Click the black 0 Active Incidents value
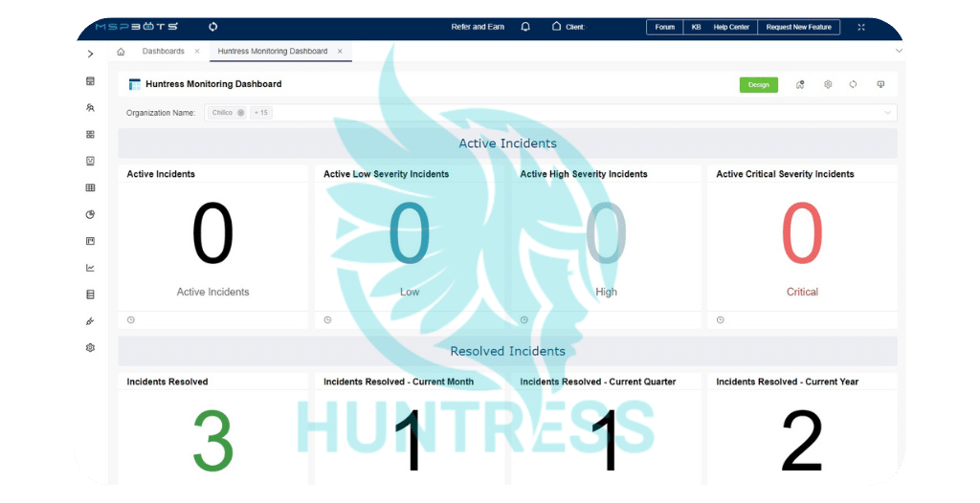This screenshot has width=980, height=503. pyautogui.click(x=212, y=233)
